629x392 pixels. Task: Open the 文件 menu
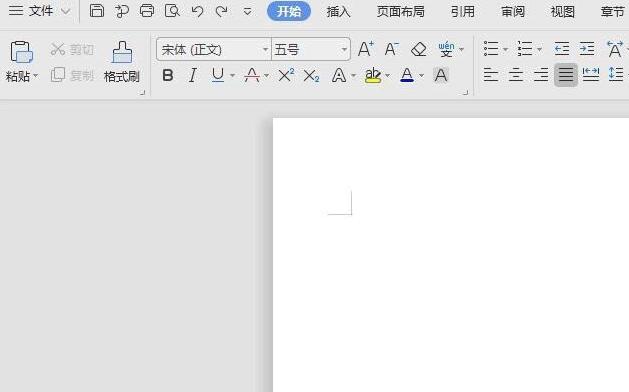(x=39, y=11)
